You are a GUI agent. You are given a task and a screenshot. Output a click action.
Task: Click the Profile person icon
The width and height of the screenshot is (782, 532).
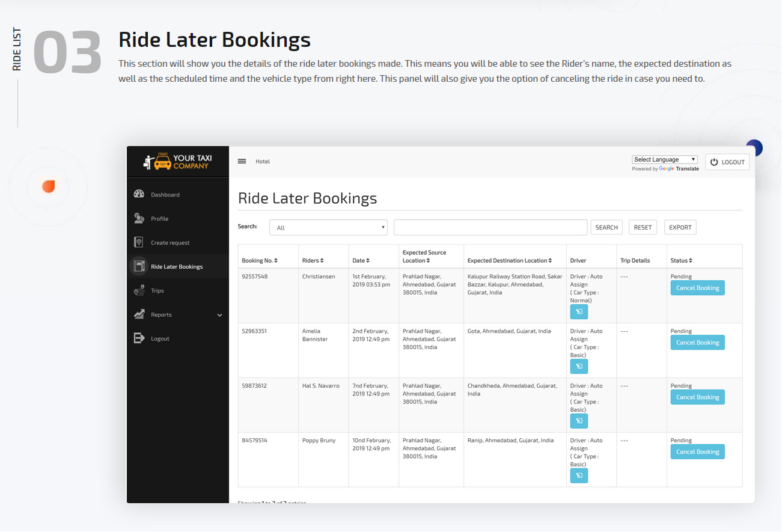(x=139, y=218)
